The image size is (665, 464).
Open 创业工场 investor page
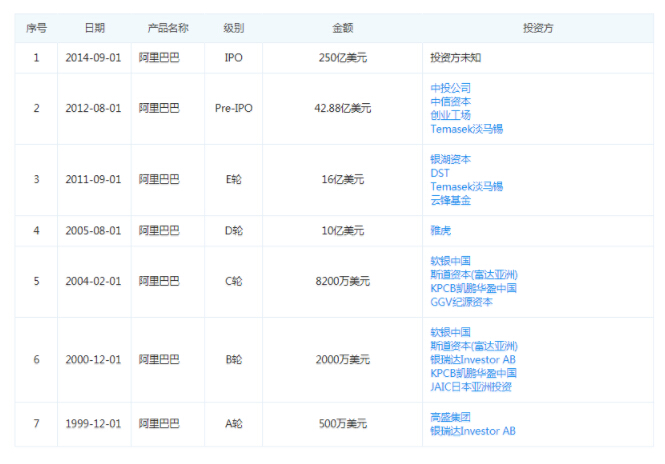tap(450, 115)
